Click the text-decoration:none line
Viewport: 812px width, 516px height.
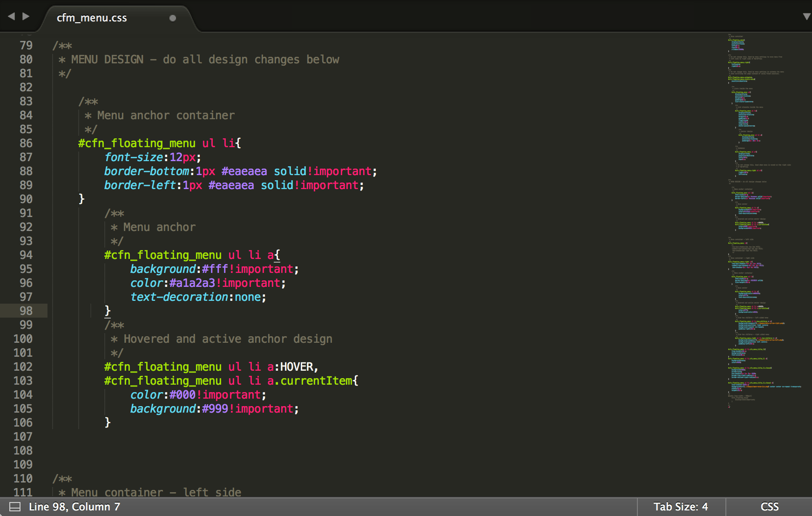[198, 297]
